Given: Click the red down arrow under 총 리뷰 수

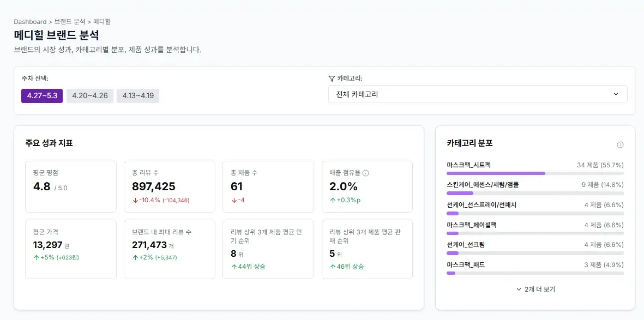Looking at the screenshot, I should [135, 200].
